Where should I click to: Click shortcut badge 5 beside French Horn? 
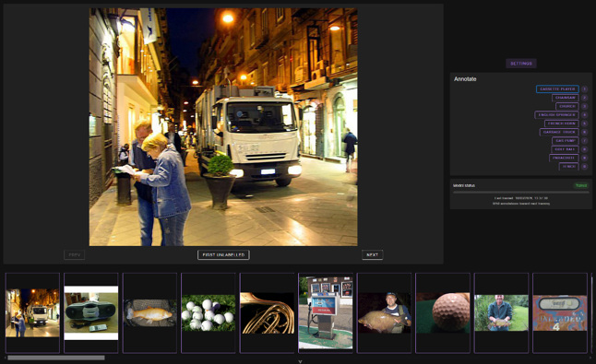(585, 123)
